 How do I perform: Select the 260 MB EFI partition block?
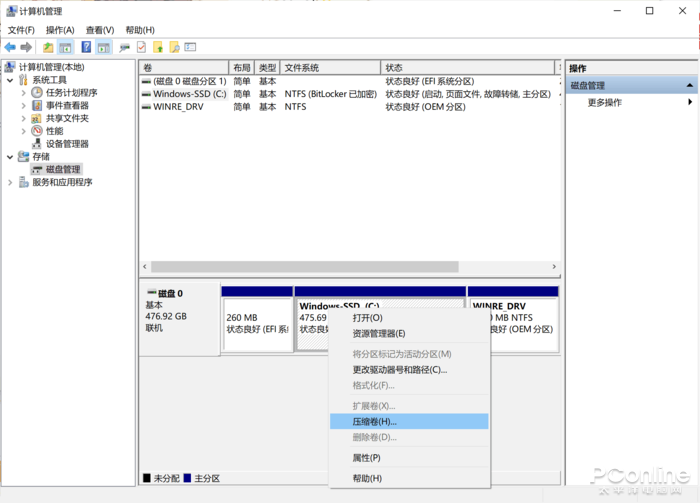[257, 320]
